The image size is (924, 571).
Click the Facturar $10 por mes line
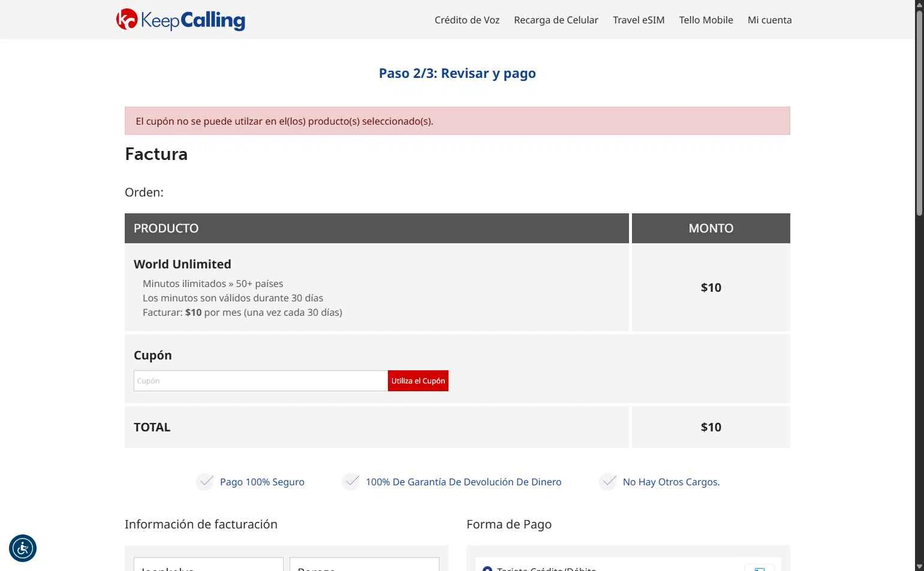click(x=242, y=312)
